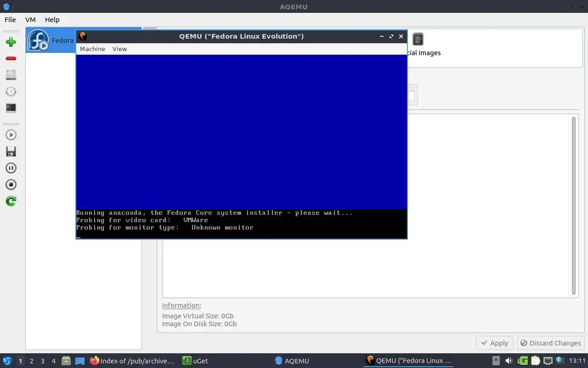Image resolution: width=588 pixels, height=368 pixels.
Task: Open the clipboard tray icon
Action: (536, 361)
